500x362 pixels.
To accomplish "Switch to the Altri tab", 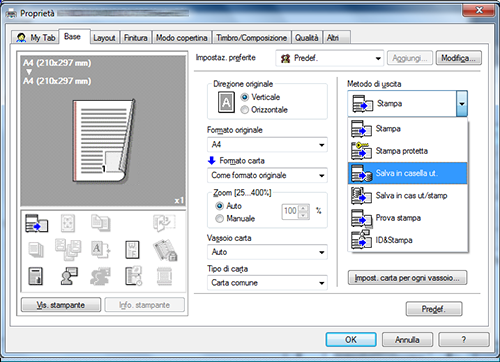I will click(336, 38).
